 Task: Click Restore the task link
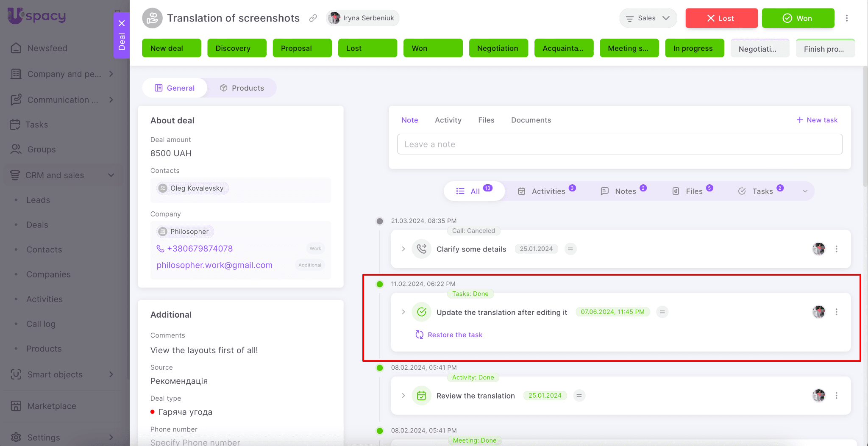(455, 335)
